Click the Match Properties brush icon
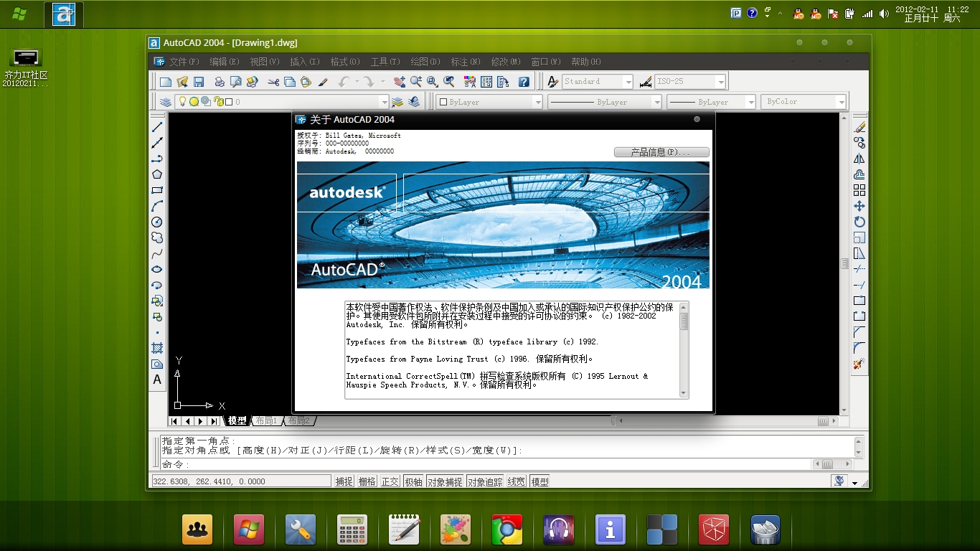 click(323, 82)
